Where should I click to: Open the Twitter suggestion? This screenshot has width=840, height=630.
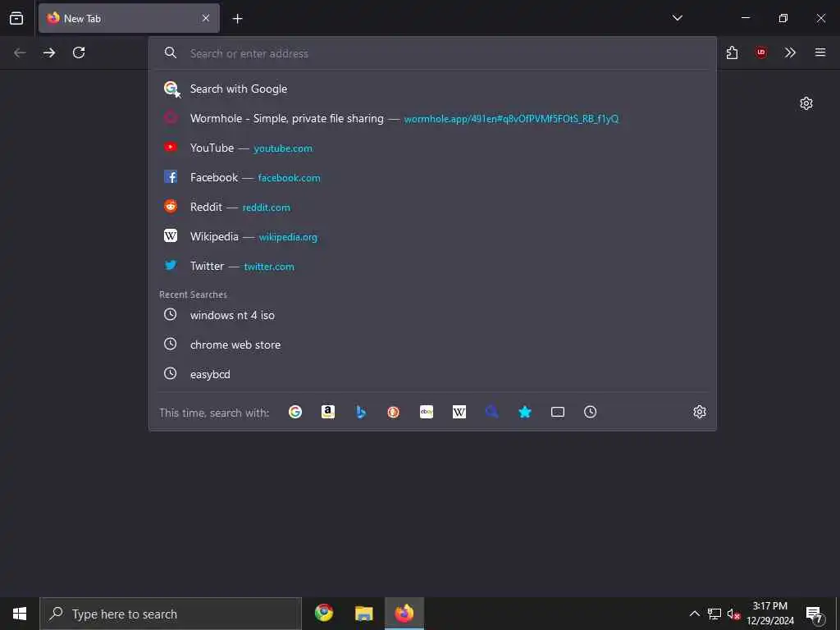coord(433,266)
